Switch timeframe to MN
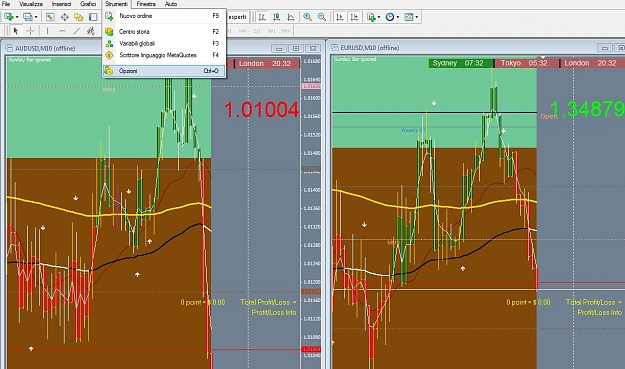This screenshot has width=625, height=369. [x=285, y=31]
